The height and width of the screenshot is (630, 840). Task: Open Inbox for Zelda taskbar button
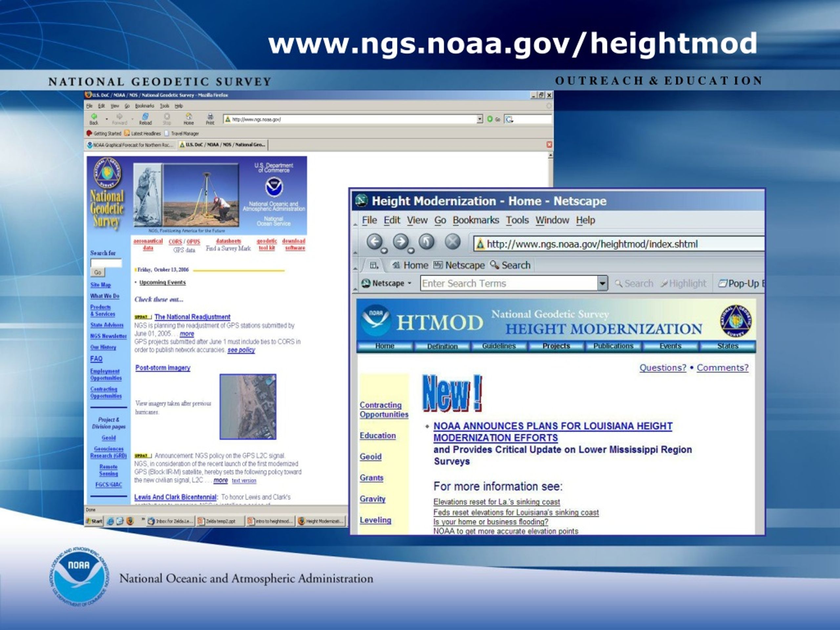(x=171, y=521)
